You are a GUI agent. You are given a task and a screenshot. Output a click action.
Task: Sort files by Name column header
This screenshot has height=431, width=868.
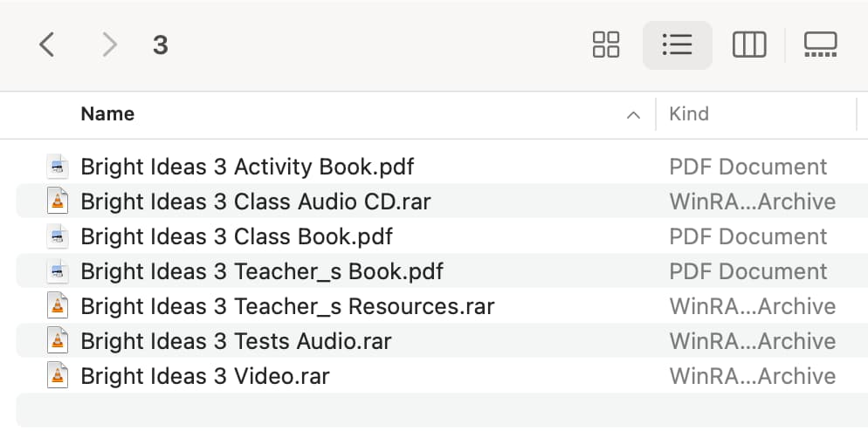(x=107, y=114)
